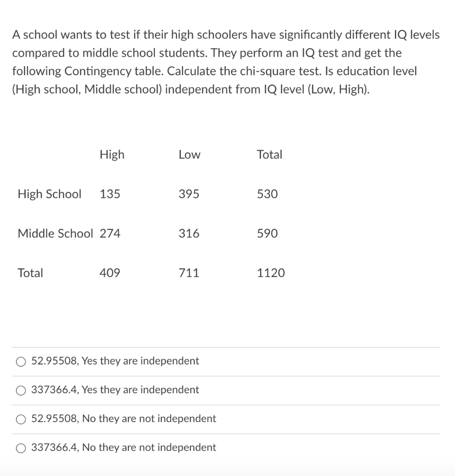The image size is (455, 476).
Task: Select the radio button for 52.95508, Yes answer
Action: (x=20, y=361)
